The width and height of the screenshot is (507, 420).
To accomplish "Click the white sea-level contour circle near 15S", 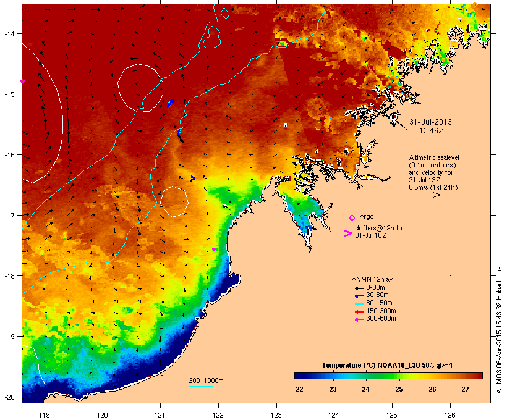I will click(140, 88).
